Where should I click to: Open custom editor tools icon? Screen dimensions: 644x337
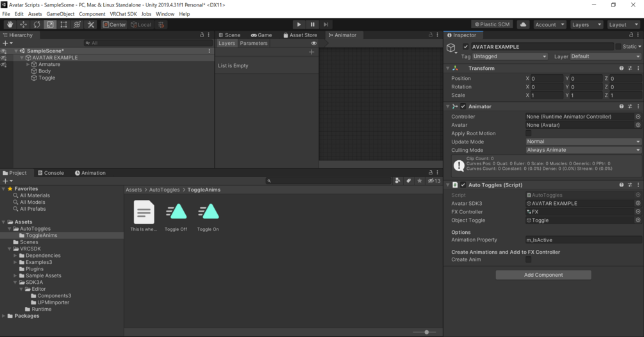[x=91, y=24]
